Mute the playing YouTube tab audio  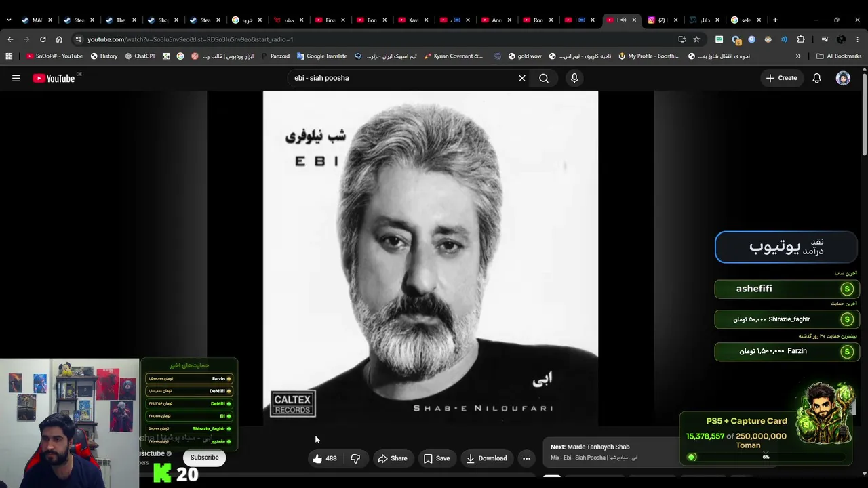click(x=623, y=20)
